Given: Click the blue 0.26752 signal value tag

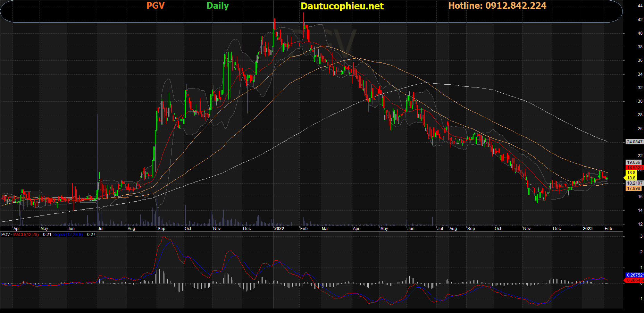Looking at the screenshot, I should coord(634,275).
